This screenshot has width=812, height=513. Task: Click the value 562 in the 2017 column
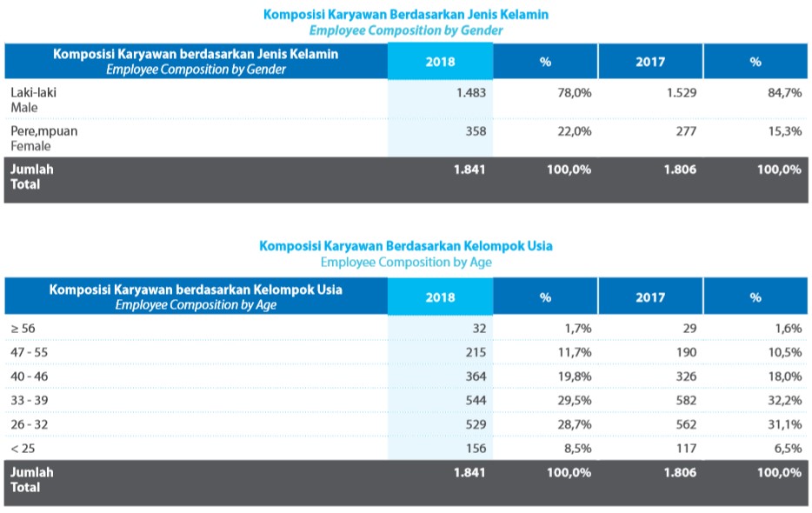pos(683,424)
